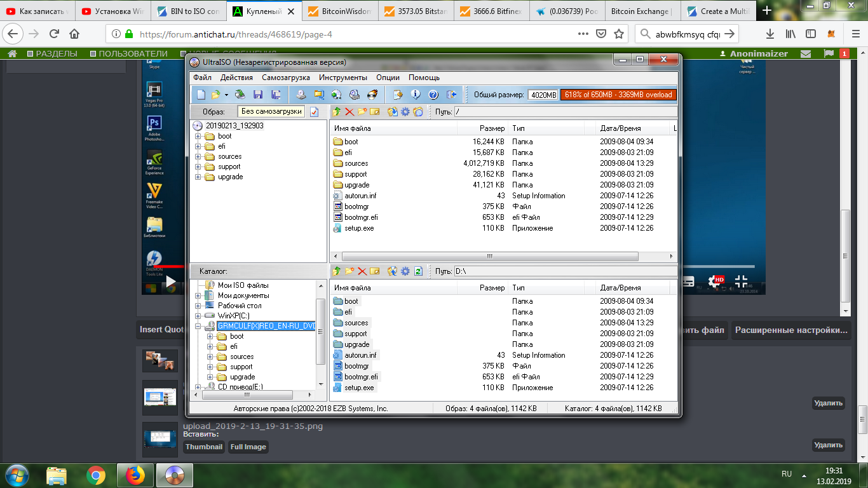Viewport: 868px width, 488px height.
Task: Click the lower Путь field showing D:\
Action: coord(565,271)
